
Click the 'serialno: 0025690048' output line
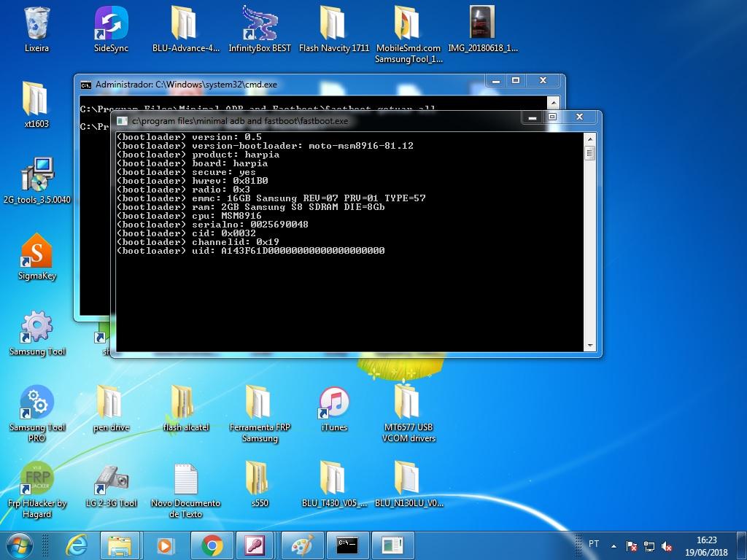click(x=212, y=225)
